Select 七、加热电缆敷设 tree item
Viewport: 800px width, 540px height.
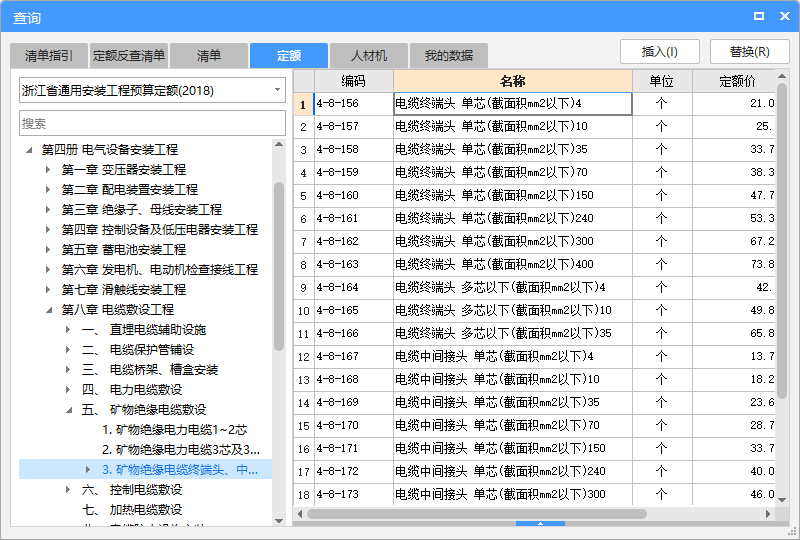pyautogui.click(x=132, y=509)
